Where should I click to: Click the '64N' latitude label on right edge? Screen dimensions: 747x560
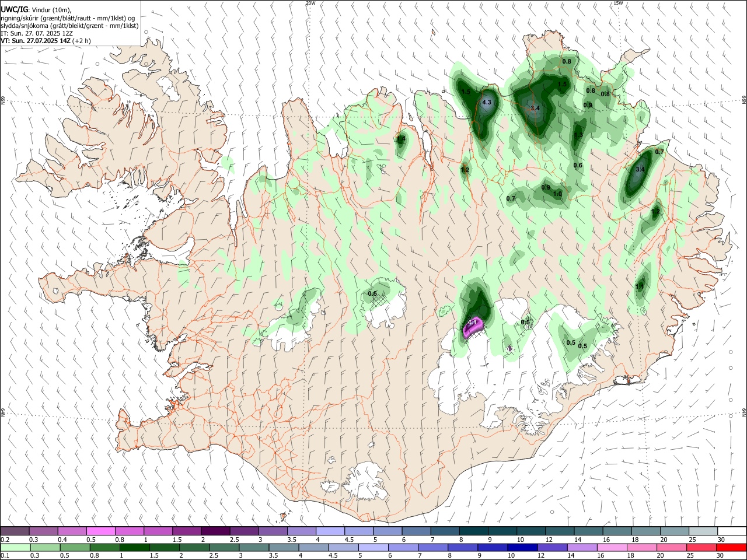pyautogui.click(x=744, y=412)
